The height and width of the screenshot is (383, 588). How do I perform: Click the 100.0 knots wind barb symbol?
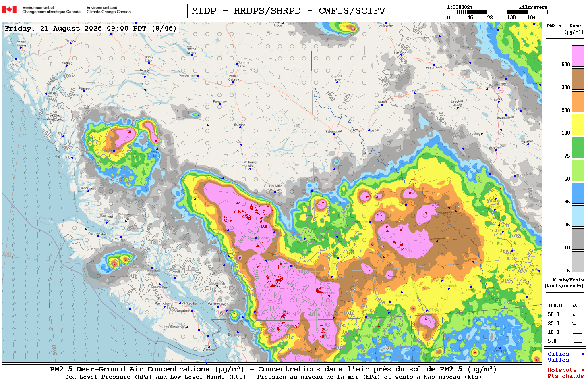point(577,306)
